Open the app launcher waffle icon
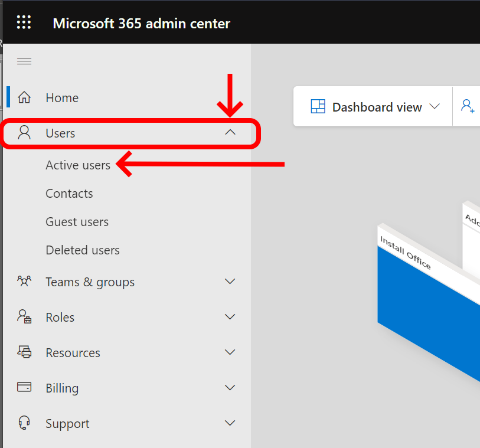This screenshot has height=448, width=480. coord(24,23)
